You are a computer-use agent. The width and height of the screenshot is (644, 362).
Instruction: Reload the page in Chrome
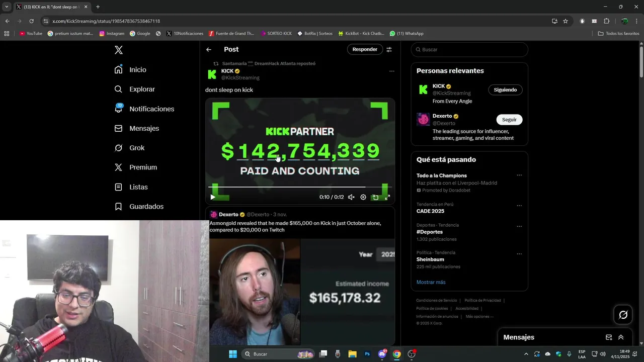pos(31,21)
